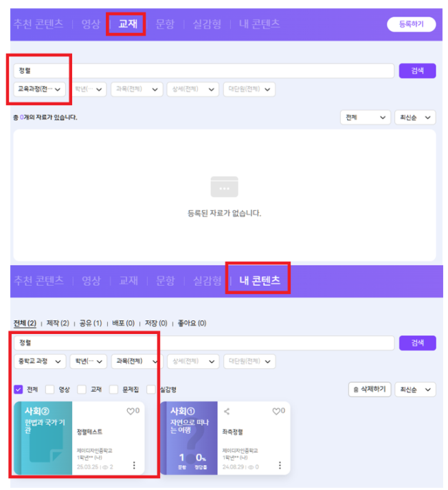Click the lower search input with 정렬
This screenshot has height=490, width=448.
pyautogui.click(x=203, y=342)
